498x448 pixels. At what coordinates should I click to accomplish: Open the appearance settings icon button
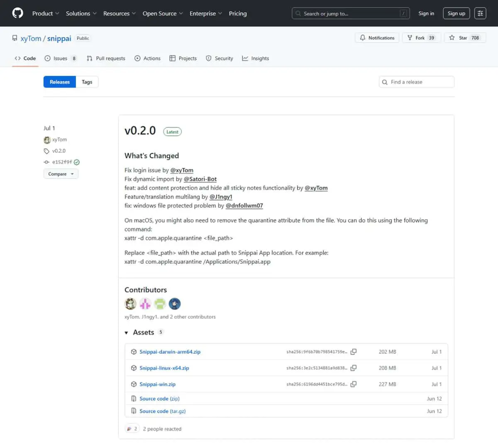tap(480, 13)
